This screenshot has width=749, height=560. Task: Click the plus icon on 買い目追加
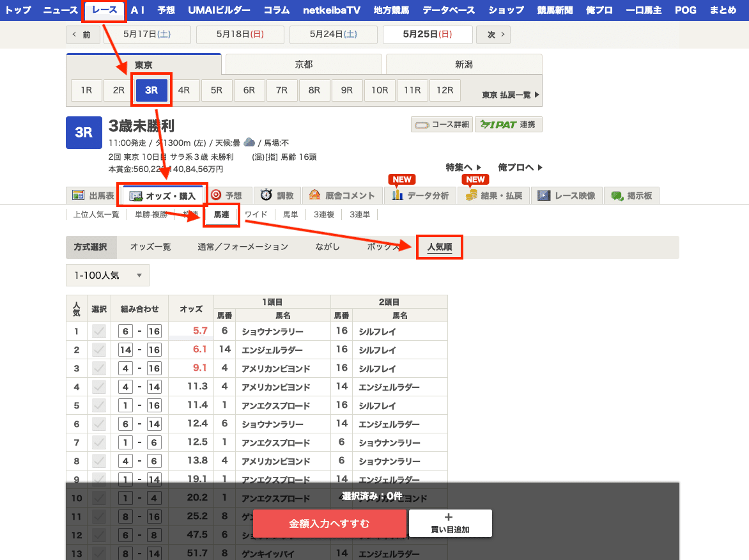click(x=448, y=517)
